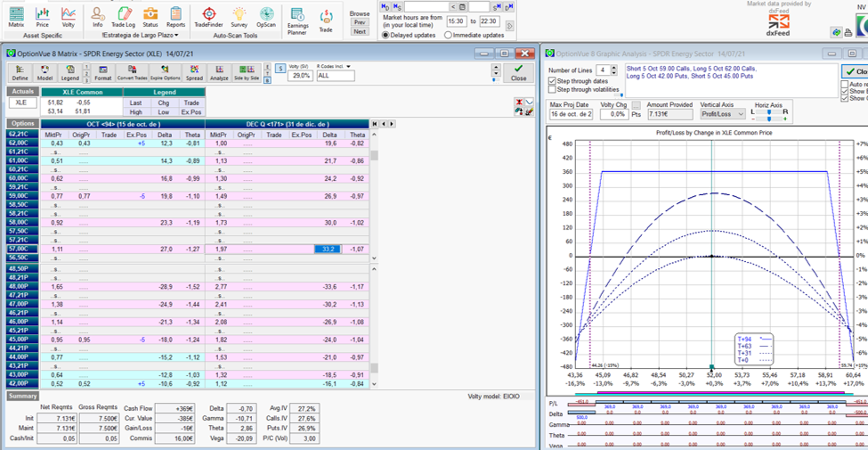Click Format in Matrix toolbar
868x450 pixels.
103,72
